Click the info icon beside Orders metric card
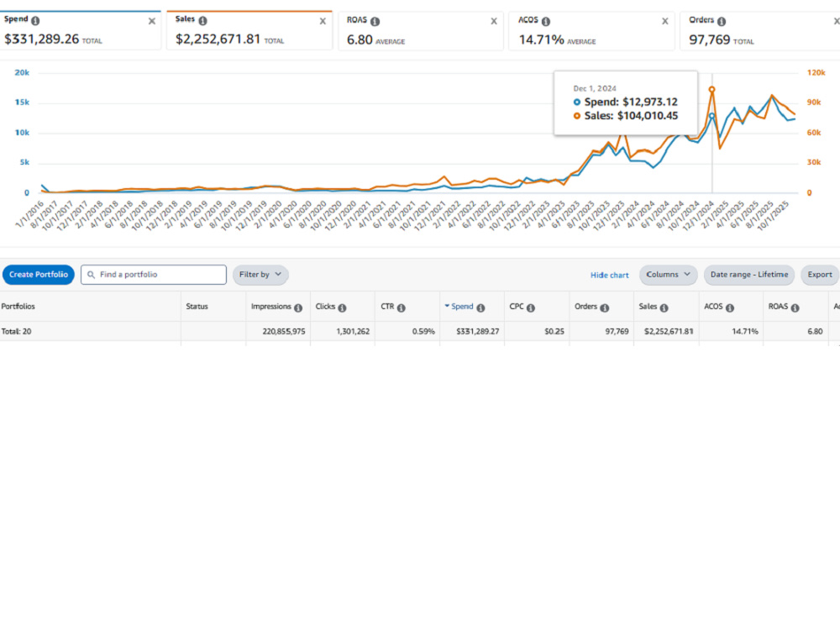840x630 pixels. coord(722,21)
